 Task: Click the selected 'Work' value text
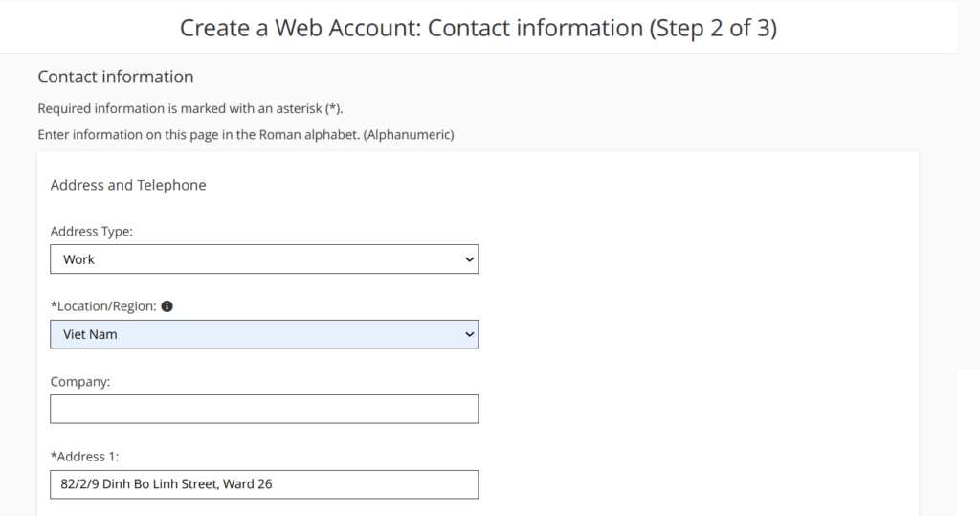point(79,259)
